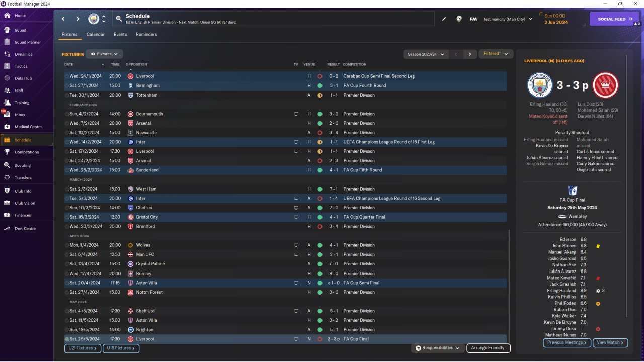The image size is (644, 362).
Task: Click the Schedule search bar
Action: coord(273,19)
